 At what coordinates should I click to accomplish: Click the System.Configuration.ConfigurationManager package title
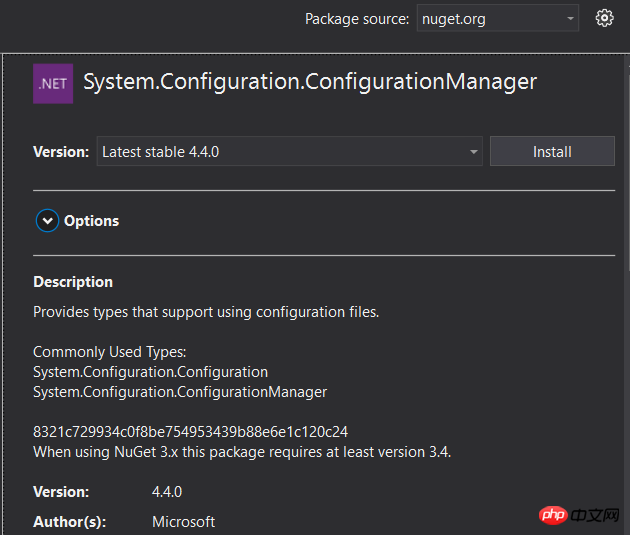(x=310, y=82)
